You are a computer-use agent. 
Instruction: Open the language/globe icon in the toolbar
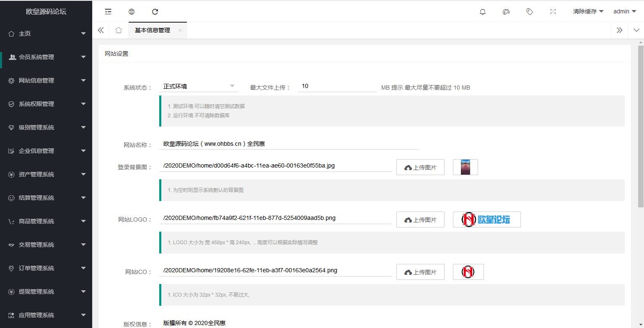[x=132, y=11]
